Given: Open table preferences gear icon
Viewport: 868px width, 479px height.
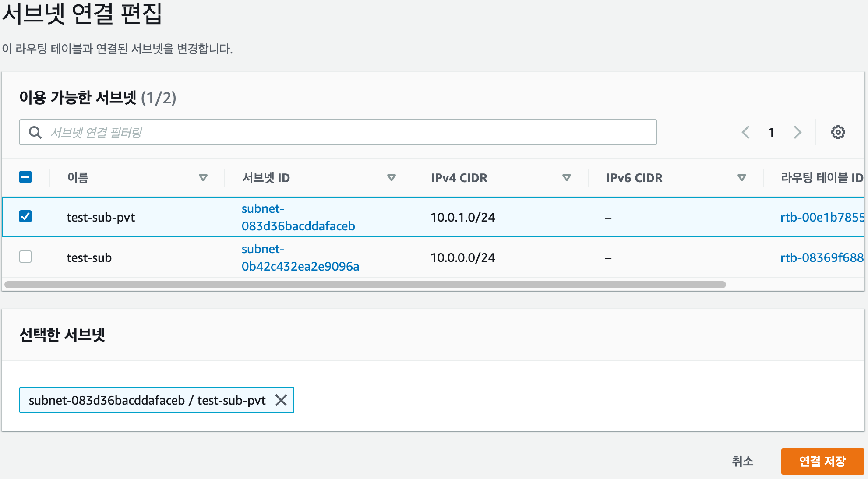Looking at the screenshot, I should (838, 132).
